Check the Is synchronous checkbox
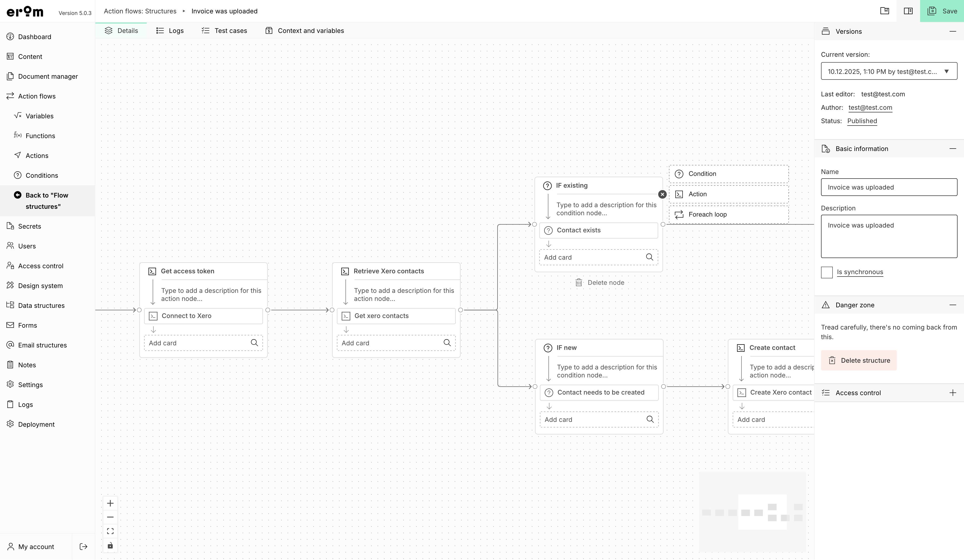964x560 pixels. (x=827, y=272)
